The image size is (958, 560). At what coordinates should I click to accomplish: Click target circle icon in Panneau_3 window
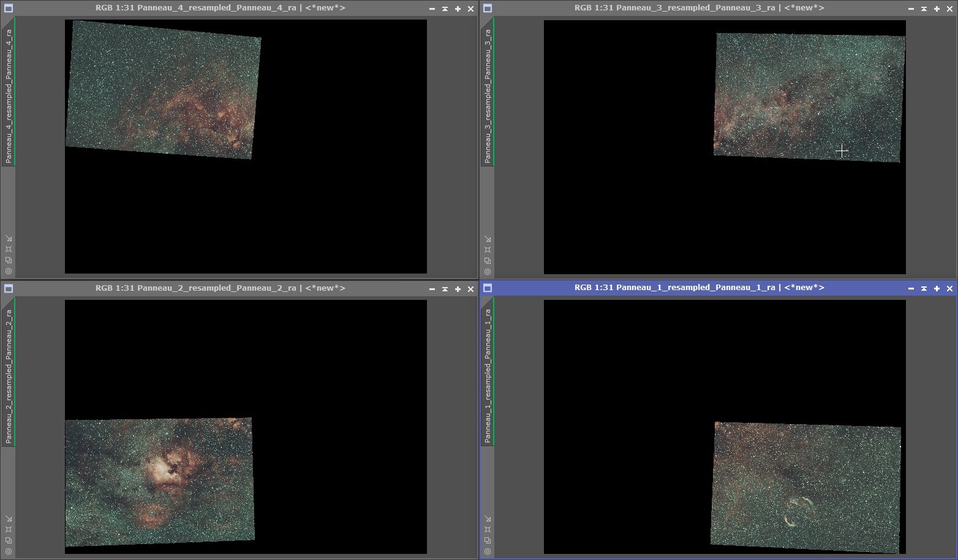point(488,271)
